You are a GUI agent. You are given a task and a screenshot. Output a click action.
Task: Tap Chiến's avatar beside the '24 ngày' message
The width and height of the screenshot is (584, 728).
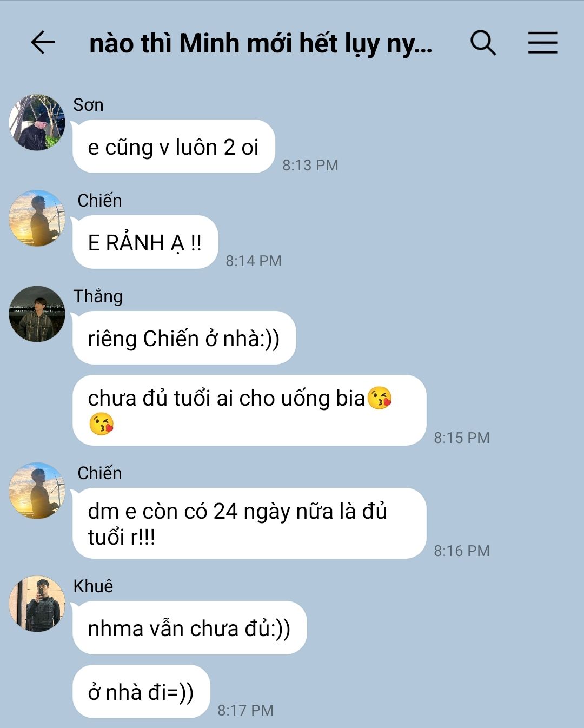[x=37, y=491]
